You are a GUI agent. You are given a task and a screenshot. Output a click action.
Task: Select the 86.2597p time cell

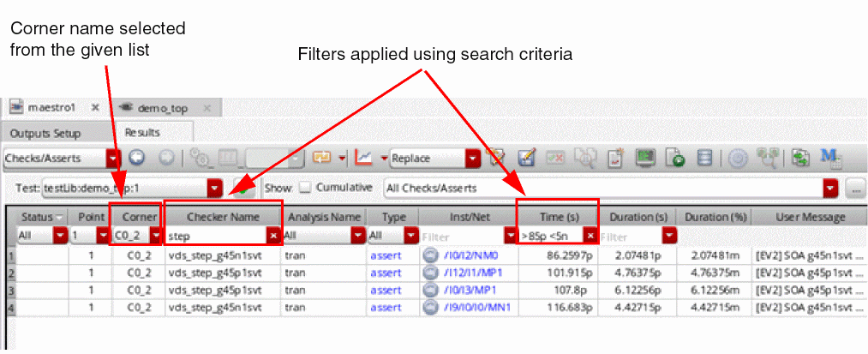coord(558,255)
